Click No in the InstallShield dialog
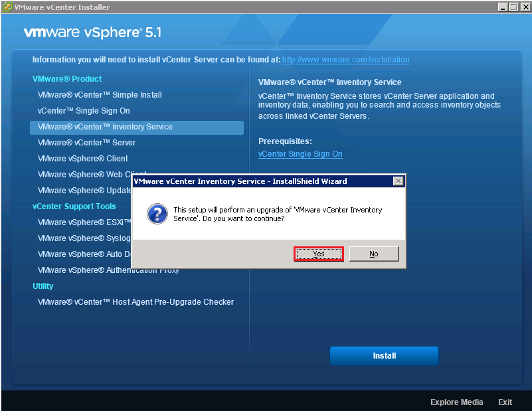The height and width of the screenshot is (411, 532). click(373, 254)
